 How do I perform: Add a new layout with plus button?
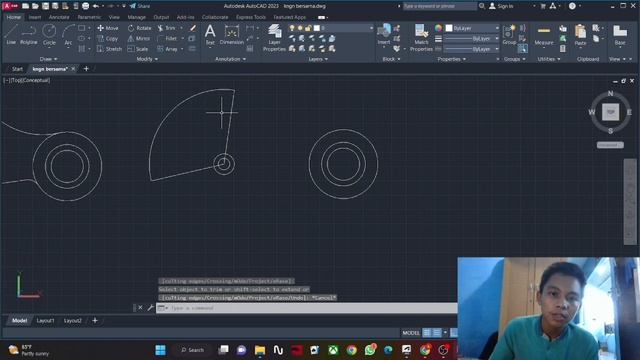click(x=95, y=321)
